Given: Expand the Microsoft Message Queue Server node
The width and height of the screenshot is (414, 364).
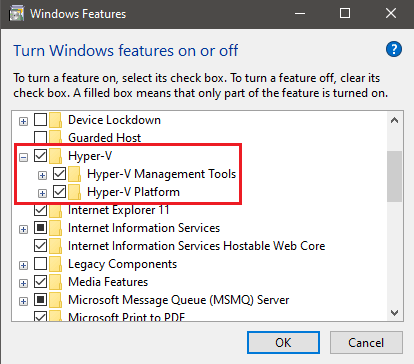Looking at the screenshot, I should [x=23, y=301].
